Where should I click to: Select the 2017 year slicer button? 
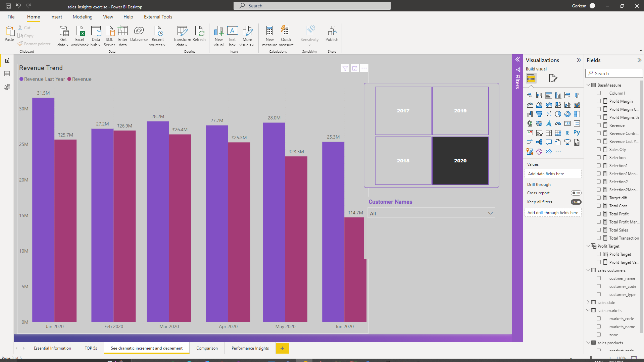coord(403,111)
